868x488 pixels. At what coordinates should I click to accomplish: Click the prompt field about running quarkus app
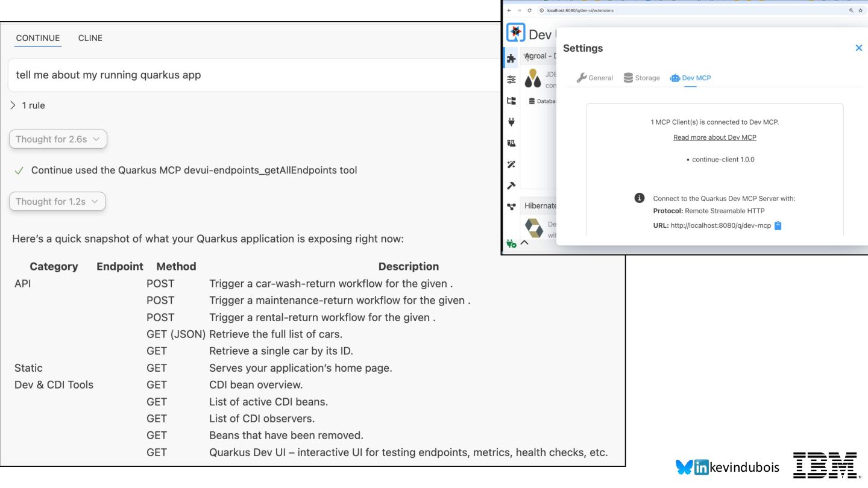(x=253, y=75)
